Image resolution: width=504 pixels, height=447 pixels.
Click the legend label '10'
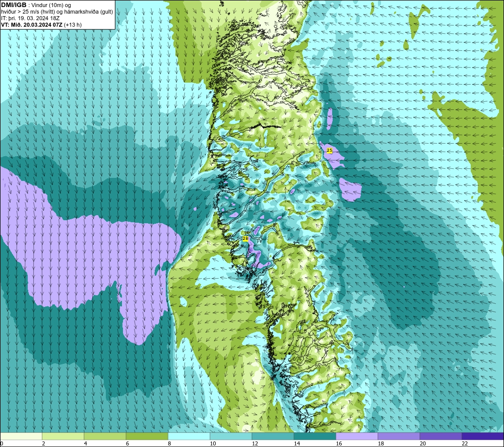[x=213, y=444]
